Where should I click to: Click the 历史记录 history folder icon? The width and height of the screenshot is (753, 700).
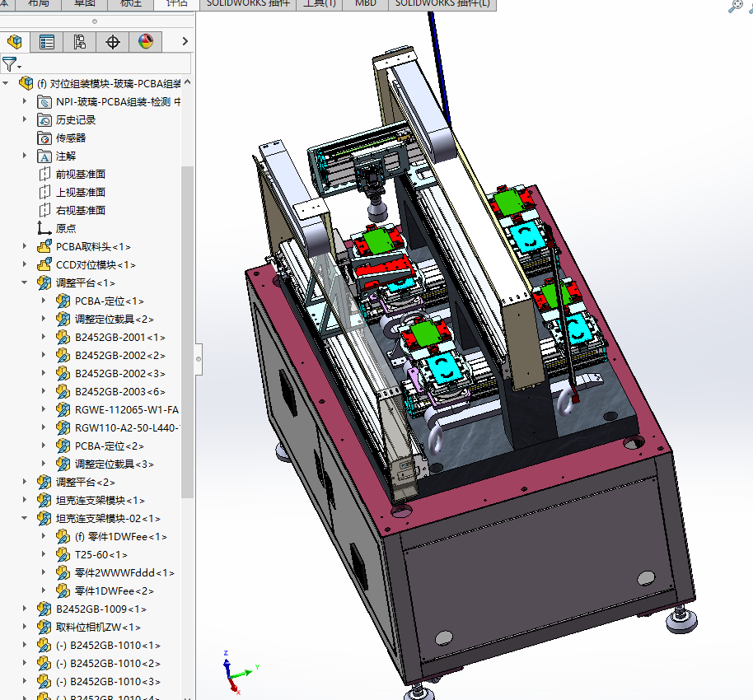pos(44,120)
